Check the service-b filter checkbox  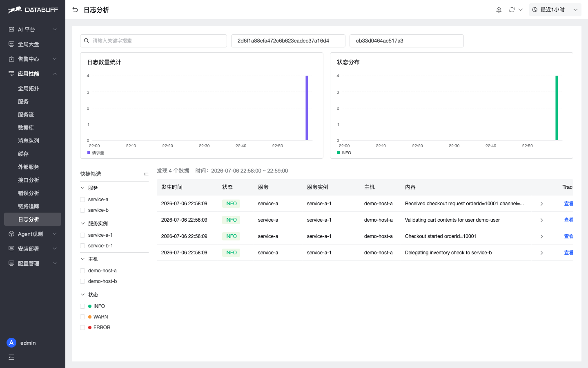(82, 210)
